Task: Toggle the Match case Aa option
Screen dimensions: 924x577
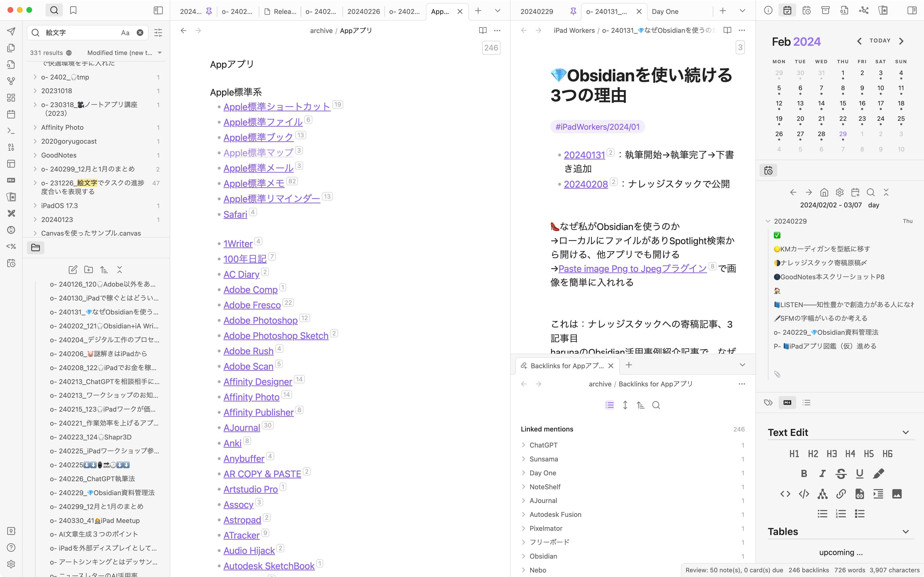Action: (x=125, y=33)
